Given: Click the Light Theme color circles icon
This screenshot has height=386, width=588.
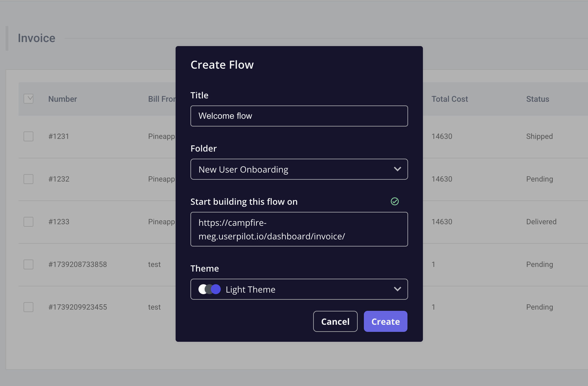Looking at the screenshot, I should click(x=210, y=289).
